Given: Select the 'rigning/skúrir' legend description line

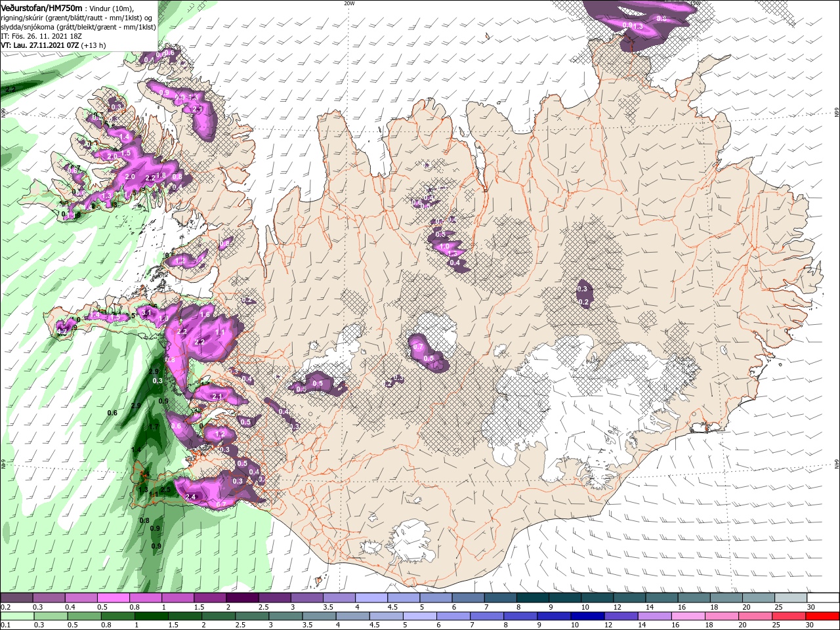Looking at the screenshot, I should point(77,18).
